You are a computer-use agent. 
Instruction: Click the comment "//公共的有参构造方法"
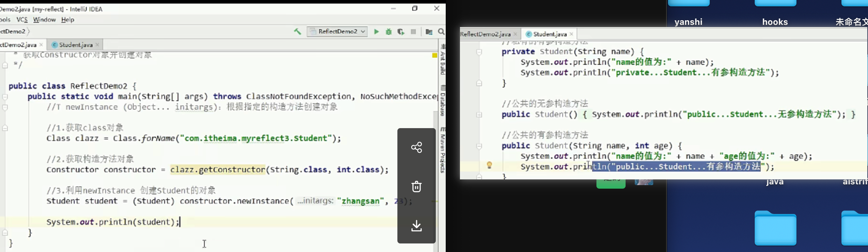(x=545, y=135)
